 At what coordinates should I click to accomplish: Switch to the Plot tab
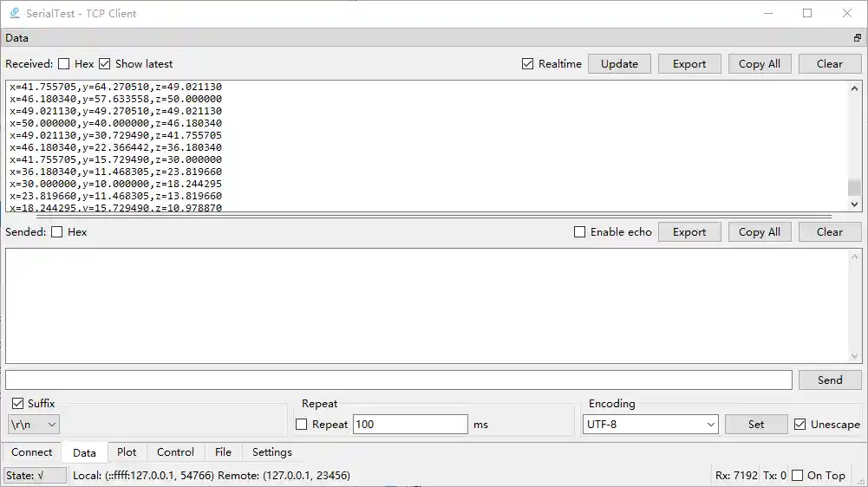(x=127, y=452)
